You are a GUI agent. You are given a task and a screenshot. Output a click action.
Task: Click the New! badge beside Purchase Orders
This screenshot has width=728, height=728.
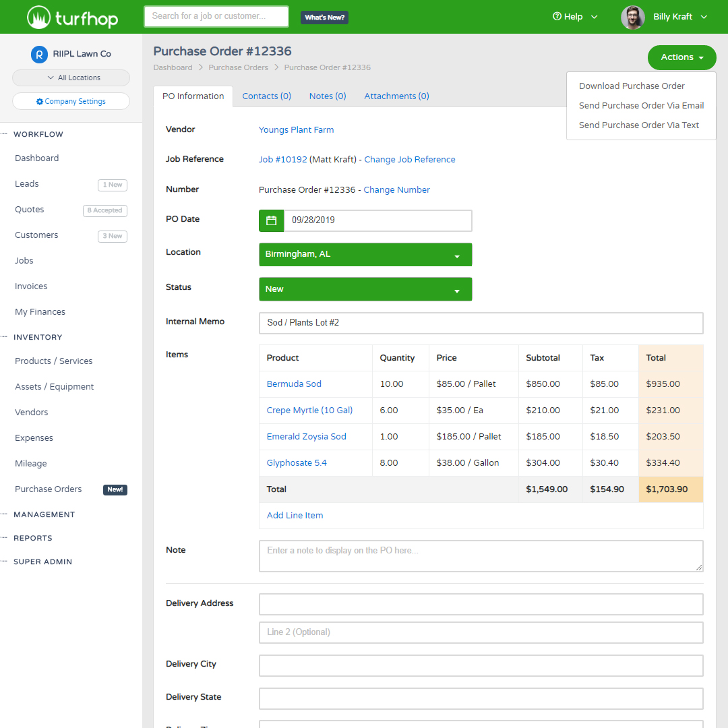(x=115, y=489)
